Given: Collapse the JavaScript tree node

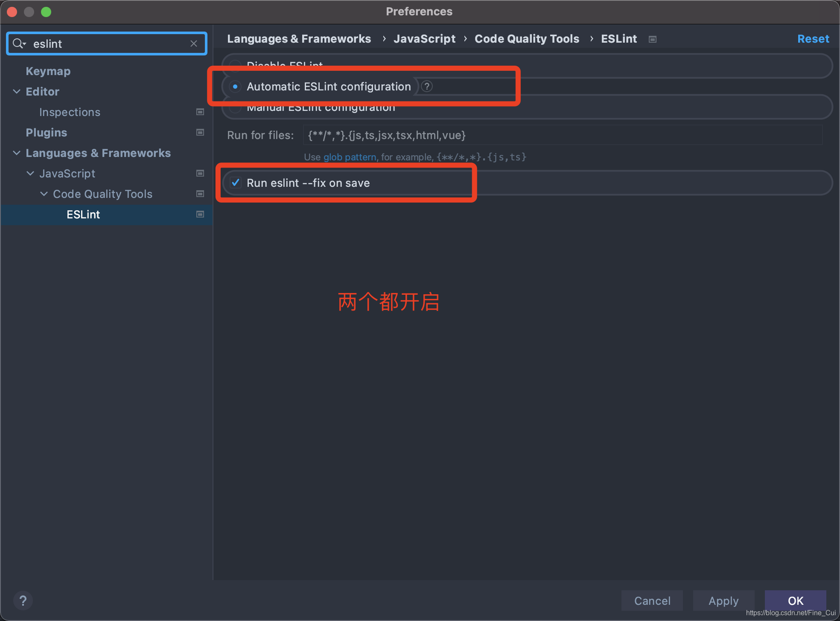Looking at the screenshot, I should (x=30, y=173).
